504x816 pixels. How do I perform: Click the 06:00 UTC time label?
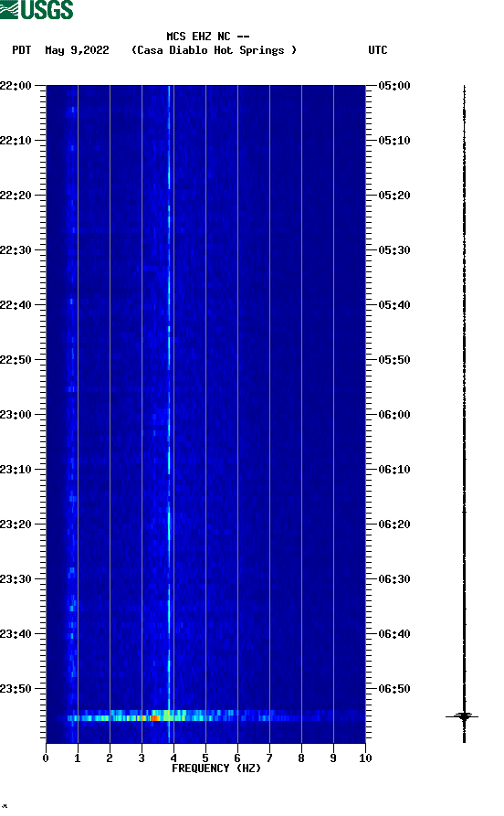click(x=394, y=415)
